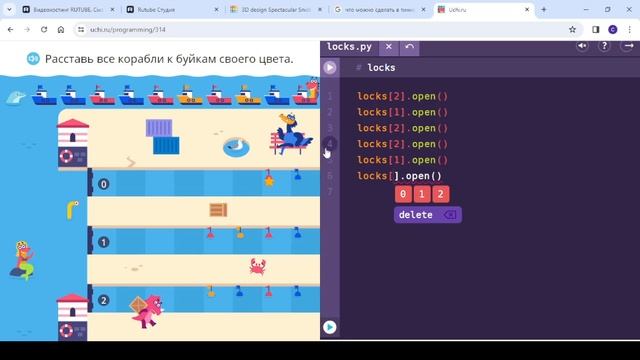The height and width of the screenshot is (360, 640).
Task: Click the address bar with uchi.ru URL
Action: [x=328, y=29]
